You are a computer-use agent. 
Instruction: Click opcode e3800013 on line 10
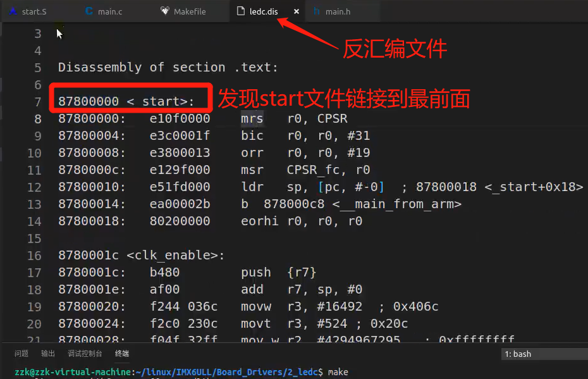click(180, 152)
